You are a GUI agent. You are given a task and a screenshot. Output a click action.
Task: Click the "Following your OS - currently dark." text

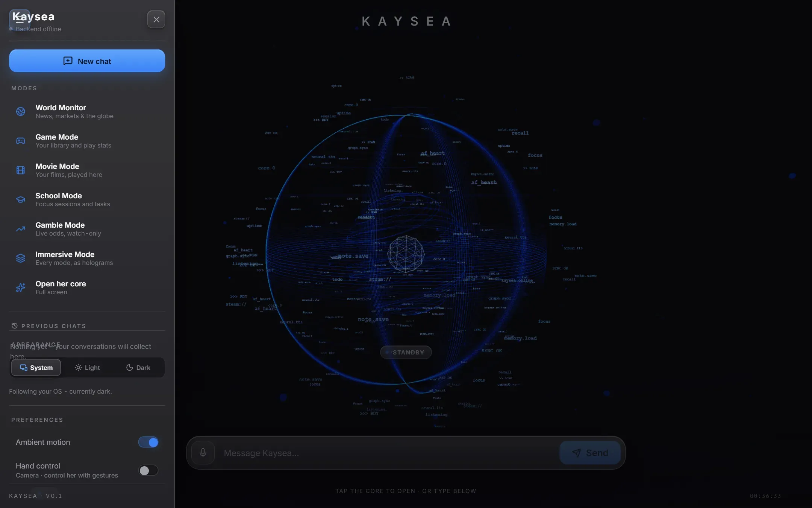61,391
